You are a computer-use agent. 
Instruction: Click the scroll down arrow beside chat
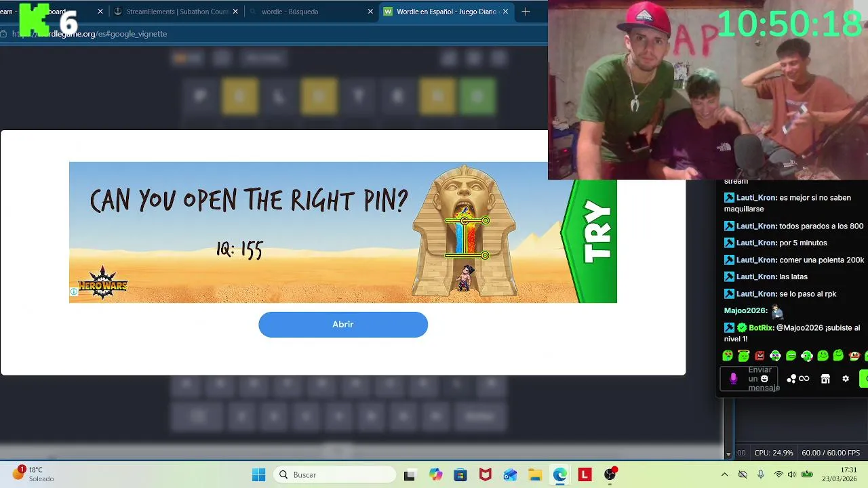[x=728, y=454]
